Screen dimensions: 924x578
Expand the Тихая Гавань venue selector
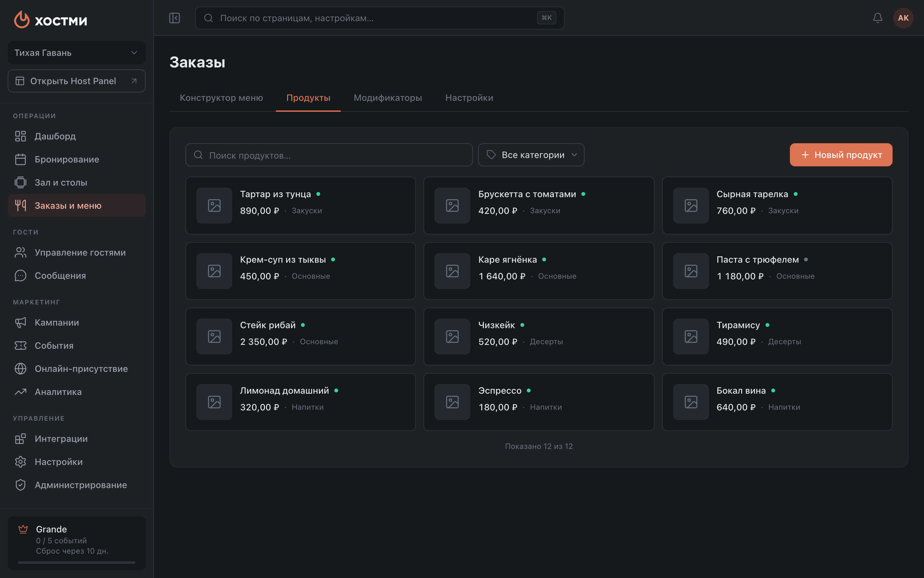click(76, 53)
